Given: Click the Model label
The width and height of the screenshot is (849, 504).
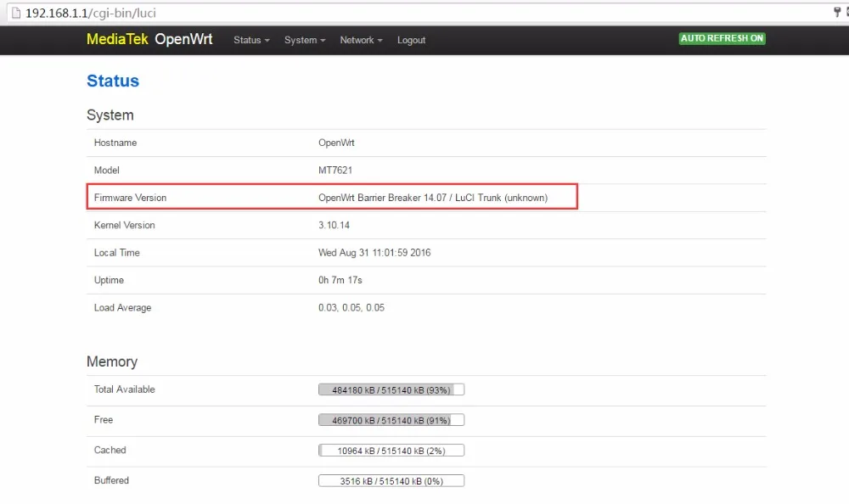Looking at the screenshot, I should [x=106, y=170].
